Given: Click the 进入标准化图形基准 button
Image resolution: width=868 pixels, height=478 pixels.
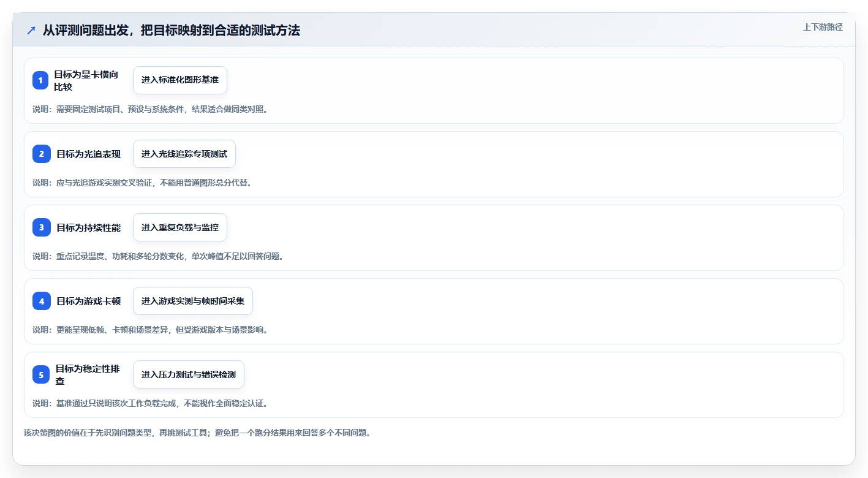Looking at the screenshot, I should tap(180, 80).
